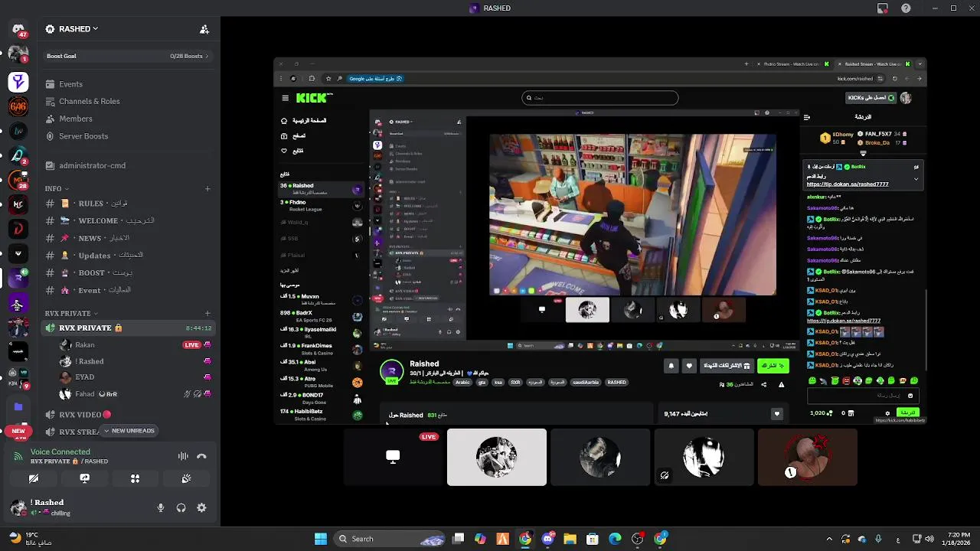Select the HC server icon
980x551 pixels.
pyautogui.click(x=18, y=205)
